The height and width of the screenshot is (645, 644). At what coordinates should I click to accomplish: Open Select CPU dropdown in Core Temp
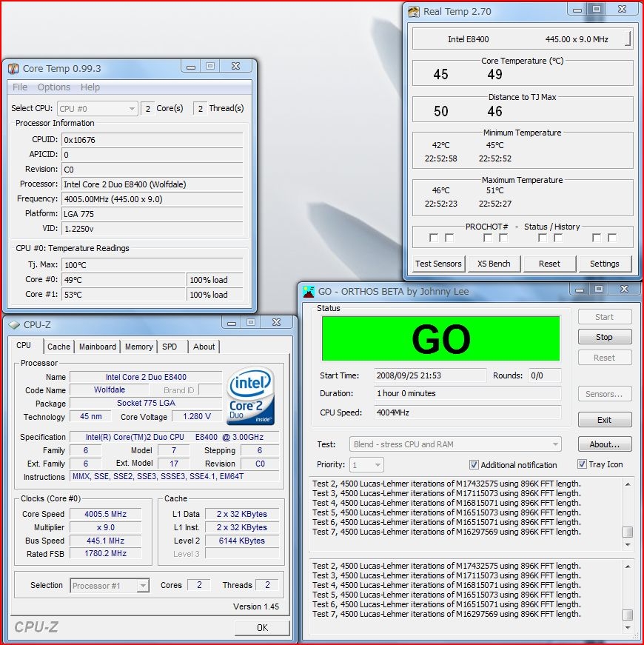coord(97,109)
